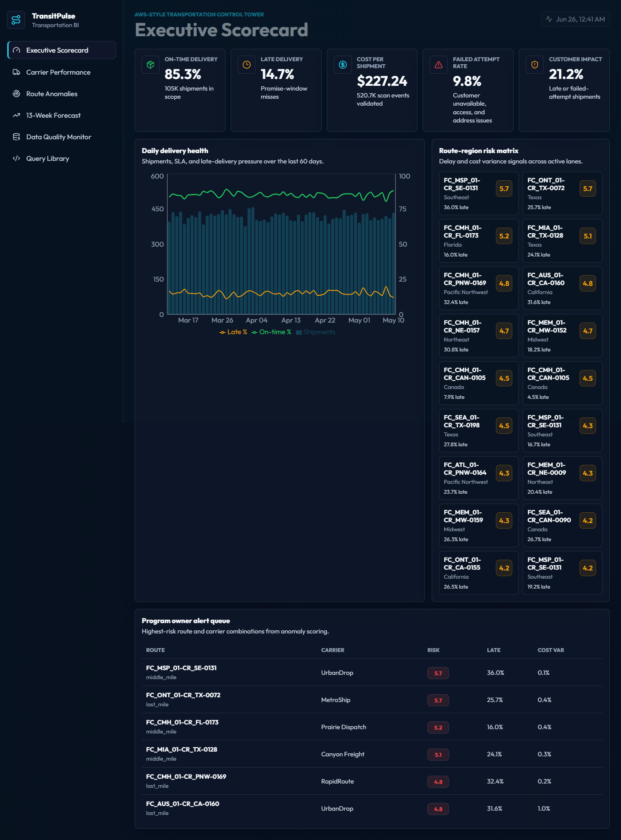Click the 1.0% cost variance value
621x840 pixels.
coord(544,809)
